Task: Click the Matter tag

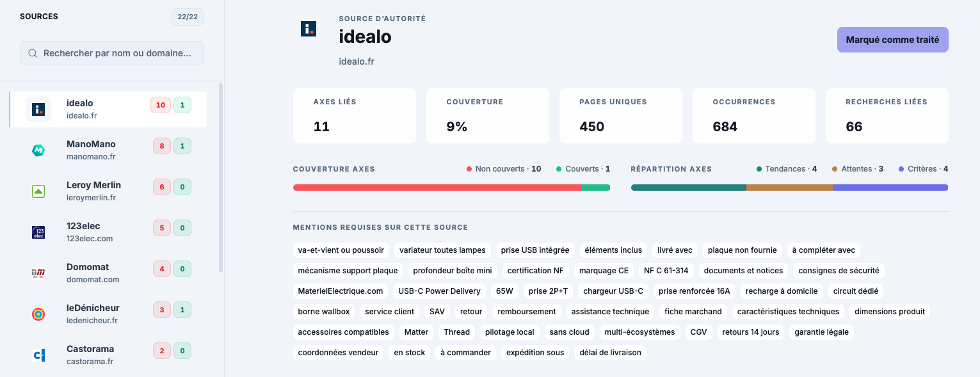Action: click(x=416, y=332)
